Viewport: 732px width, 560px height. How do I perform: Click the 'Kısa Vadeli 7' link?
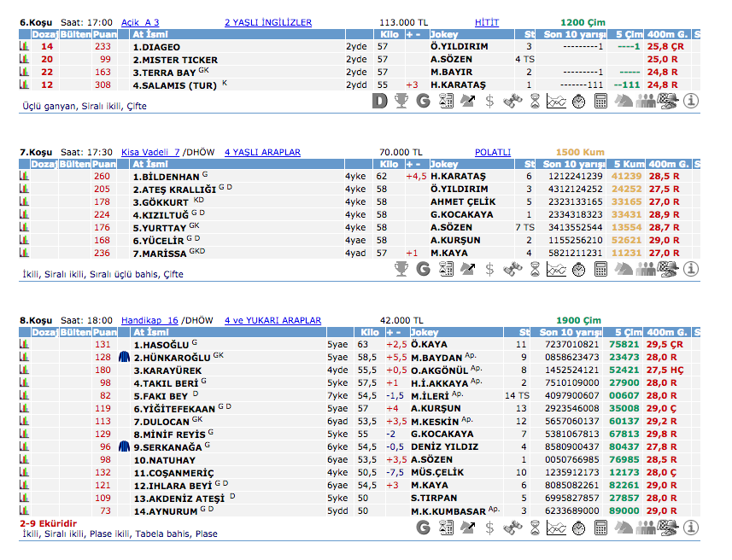[x=150, y=152]
